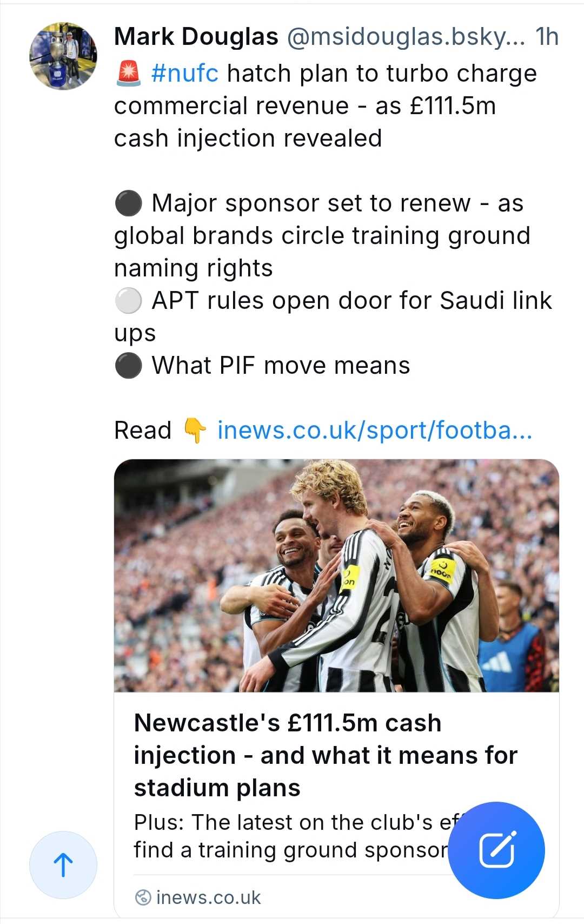Tap the 'What PIF move means' line

coord(280,366)
